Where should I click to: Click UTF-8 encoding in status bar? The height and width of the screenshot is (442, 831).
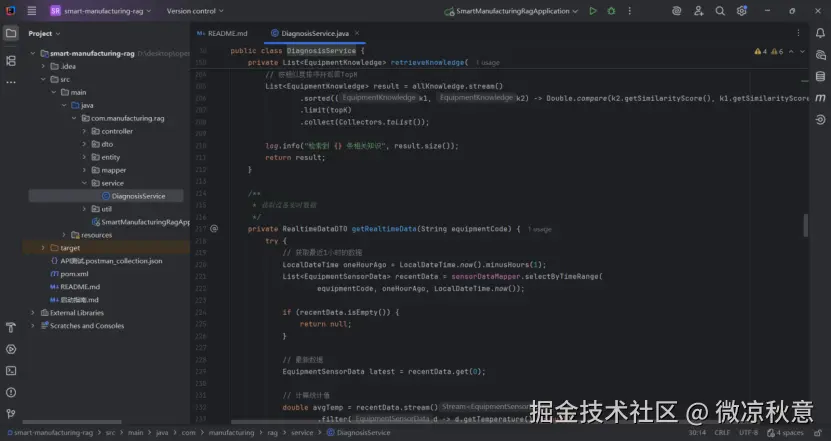748,433
